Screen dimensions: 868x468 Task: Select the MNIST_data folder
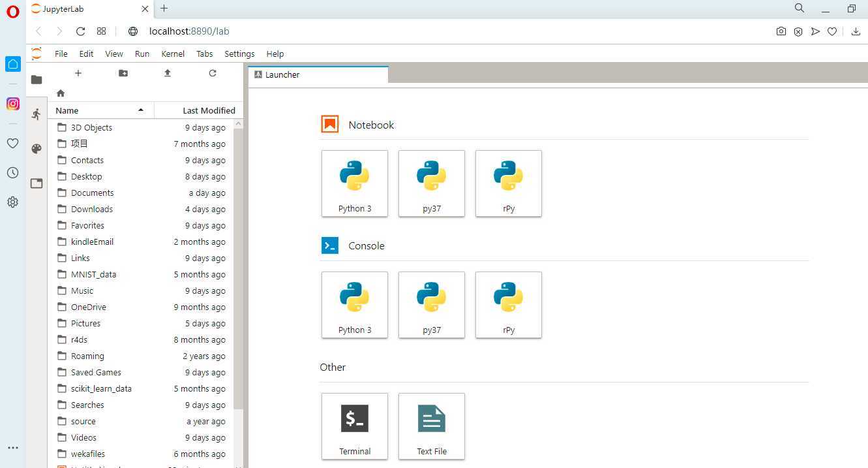tap(141, 274)
